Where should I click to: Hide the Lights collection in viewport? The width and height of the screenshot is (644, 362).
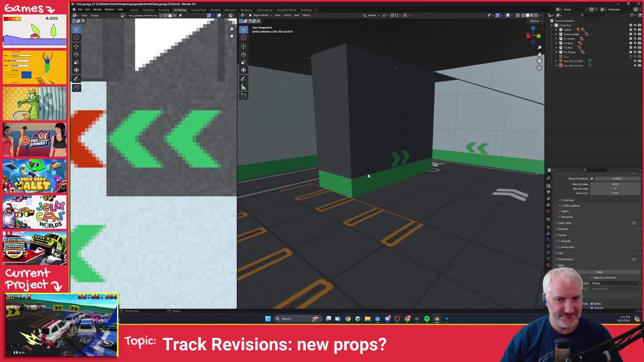635,30
